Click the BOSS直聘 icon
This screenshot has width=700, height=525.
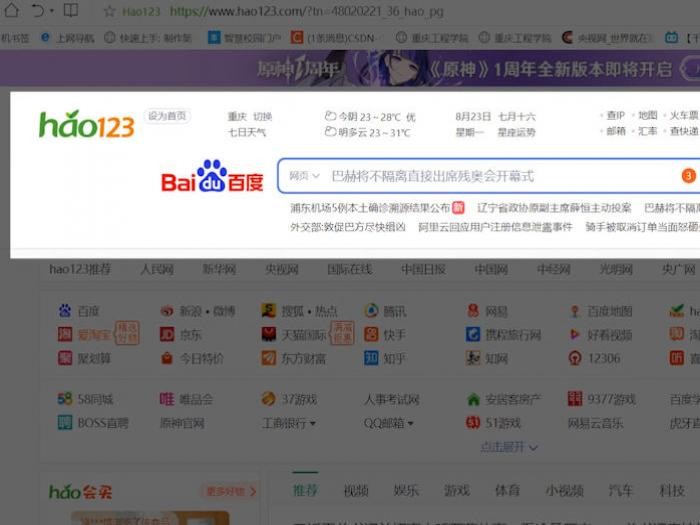[x=65, y=422]
